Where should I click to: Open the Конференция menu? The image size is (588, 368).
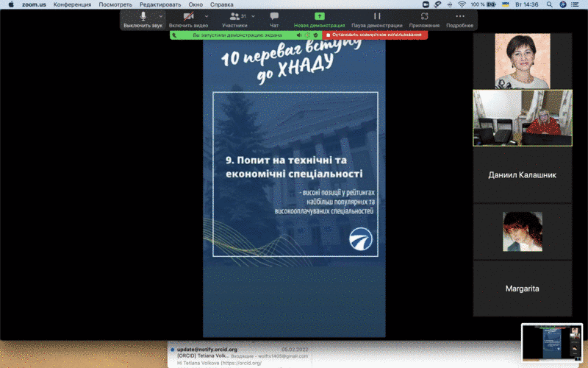pyautogui.click(x=72, y=4)
